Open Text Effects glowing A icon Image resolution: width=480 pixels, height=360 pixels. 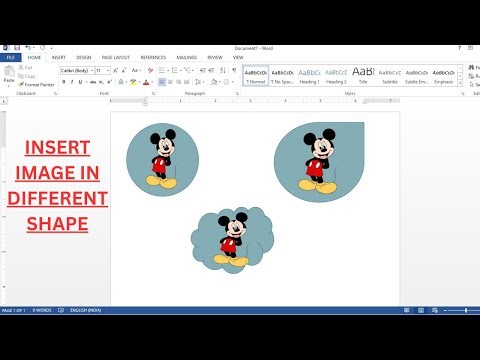[121, 82]
